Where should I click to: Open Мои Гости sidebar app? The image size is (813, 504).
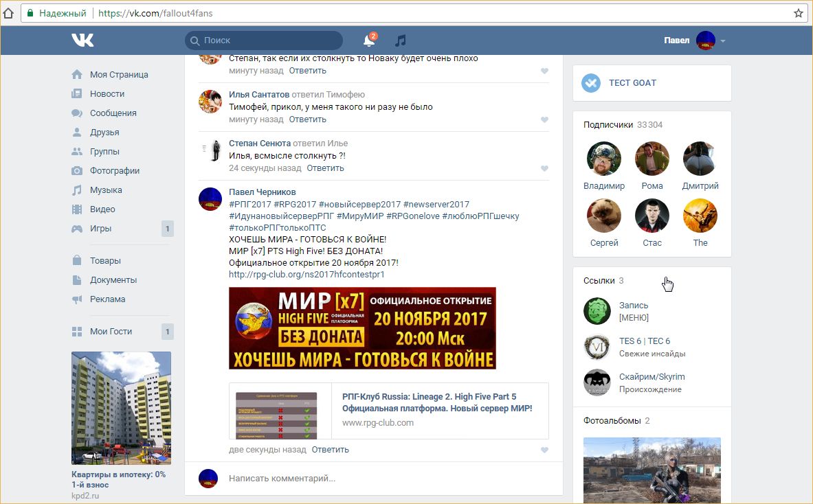click(111, 332)
